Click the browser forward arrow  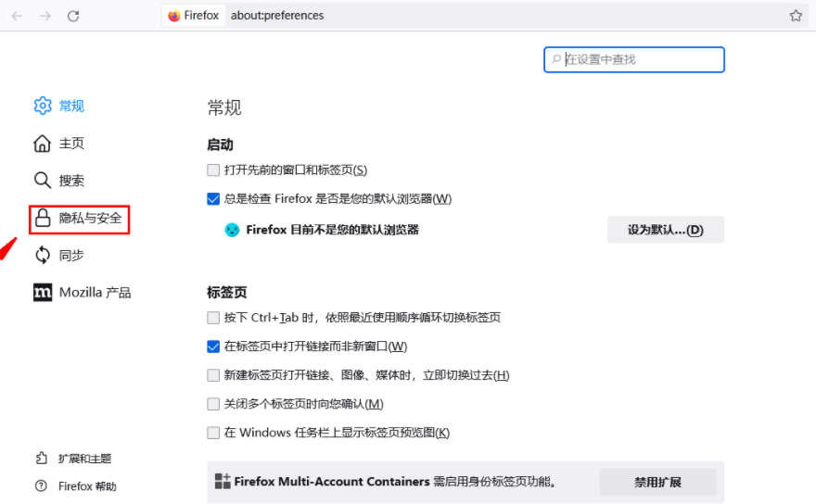pyautogui.click(x=45, y=16)
